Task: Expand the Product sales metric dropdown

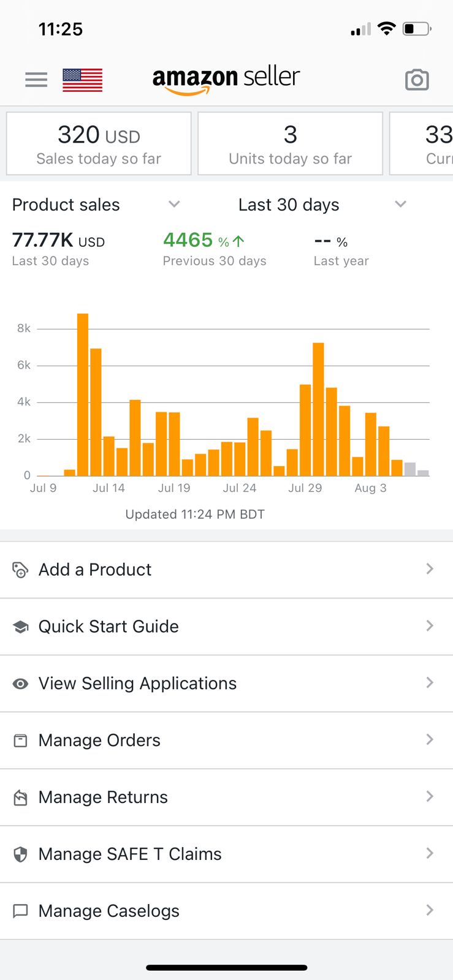Action: tap(174, 205)
